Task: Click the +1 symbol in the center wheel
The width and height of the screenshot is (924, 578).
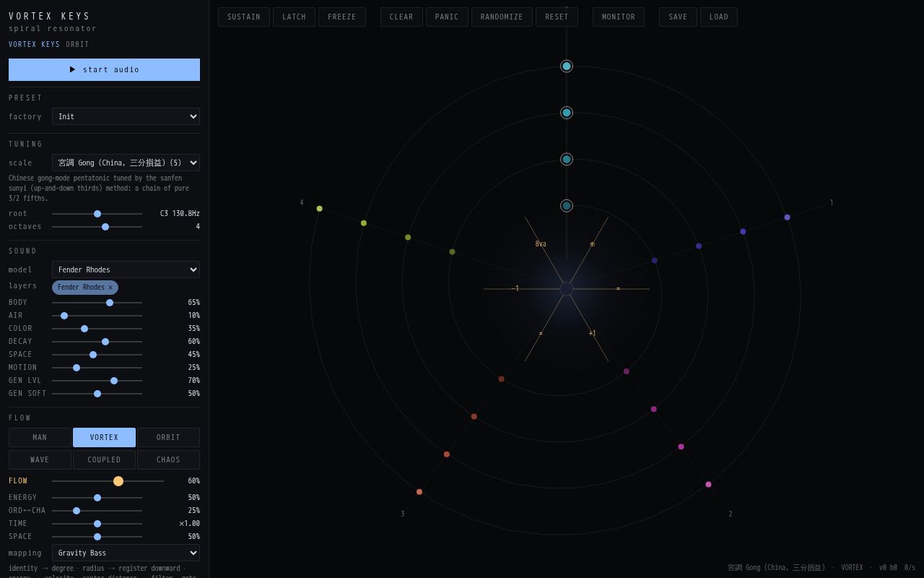Action: [x=593, y=334]
